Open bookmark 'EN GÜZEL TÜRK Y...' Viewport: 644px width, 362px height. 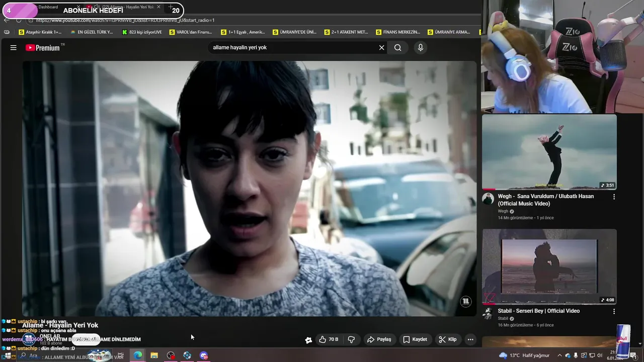(x=92, y=32)
